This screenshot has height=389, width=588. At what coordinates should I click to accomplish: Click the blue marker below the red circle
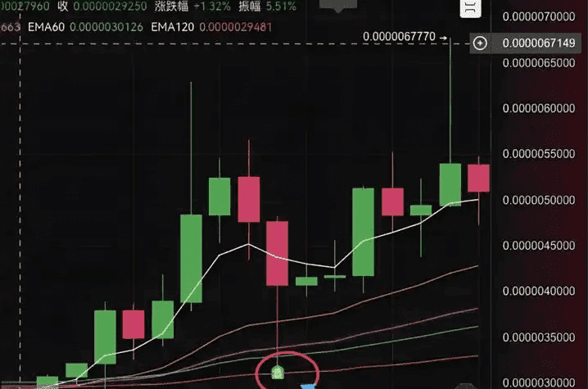309,387
